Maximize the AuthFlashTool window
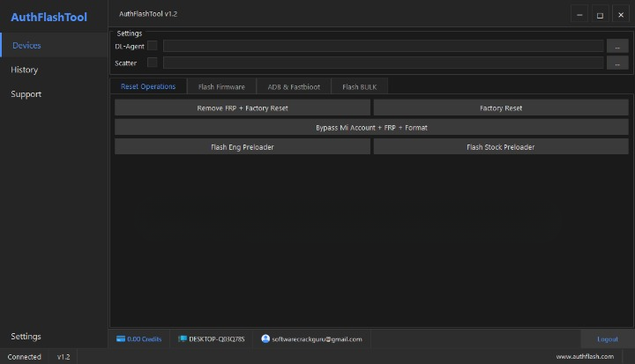635x364 pixels. point(600,14)
